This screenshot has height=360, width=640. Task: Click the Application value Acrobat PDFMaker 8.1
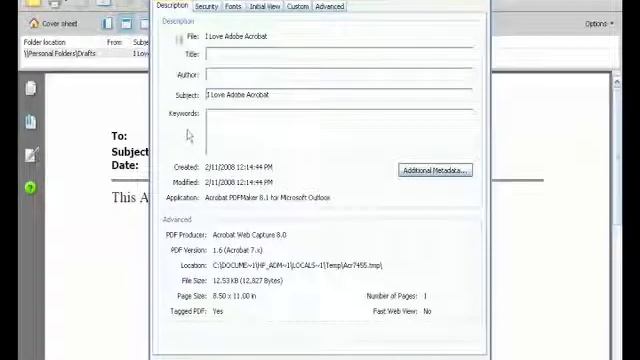(267, 198)
